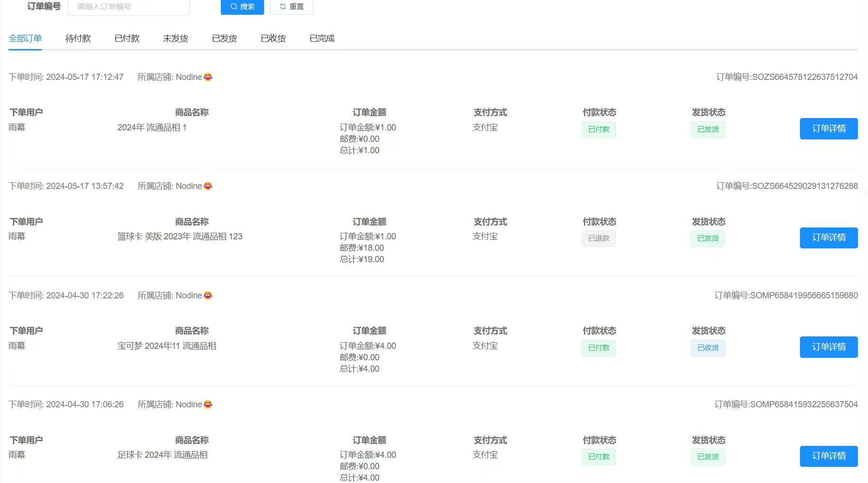
Task: Click 已付款 tag of 宝可梦 2024年11 order
Action: pyautogui.click(x=599, y=348)
